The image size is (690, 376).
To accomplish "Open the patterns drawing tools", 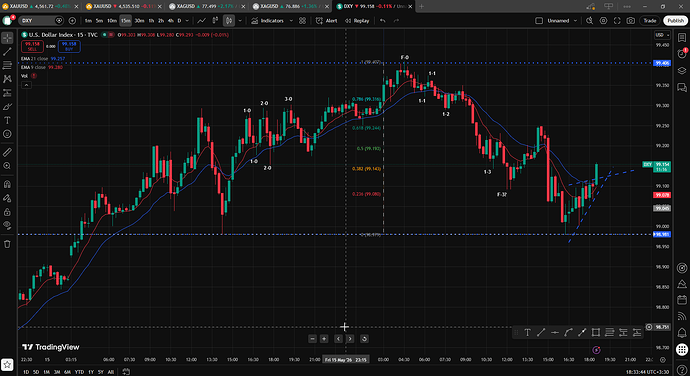I will 7,79.
